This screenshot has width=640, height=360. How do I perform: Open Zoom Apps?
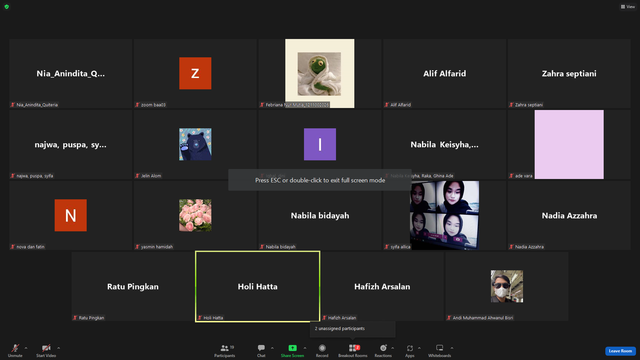pyautogui.click(x=410, y=350)
